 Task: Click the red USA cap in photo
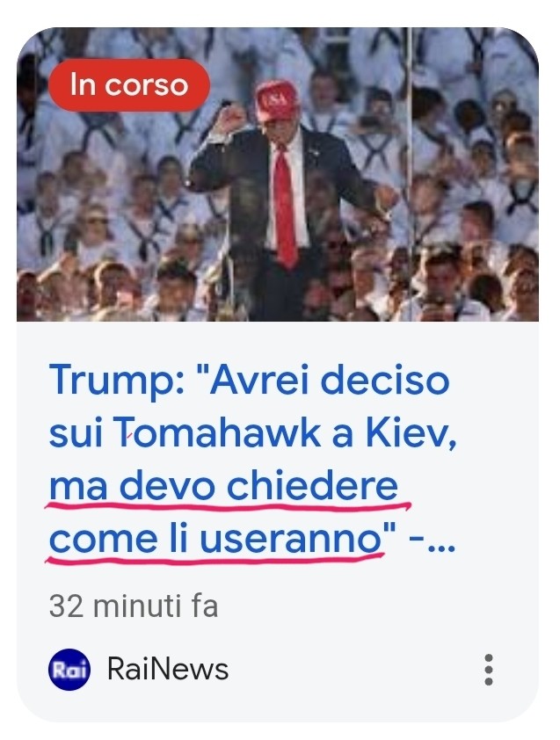tap(277, 100)
